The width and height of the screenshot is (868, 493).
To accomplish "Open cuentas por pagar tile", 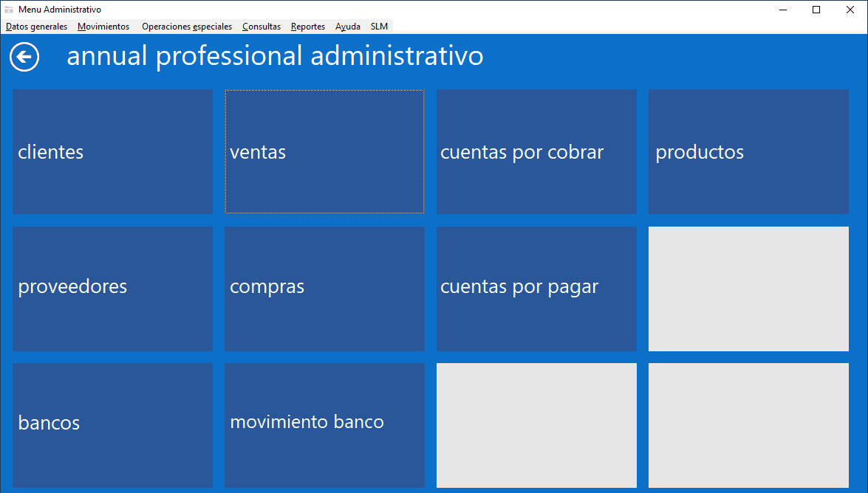I will (536, 289).
